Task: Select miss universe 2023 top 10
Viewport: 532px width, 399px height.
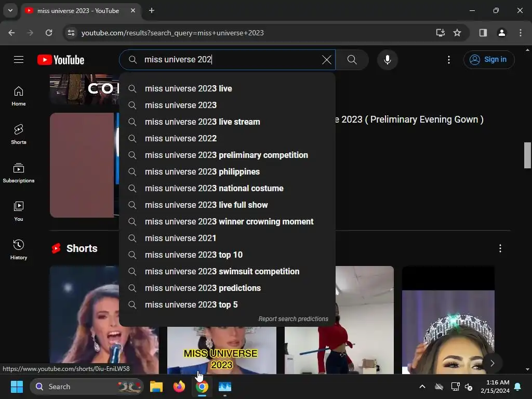Action: coord(228,255)
